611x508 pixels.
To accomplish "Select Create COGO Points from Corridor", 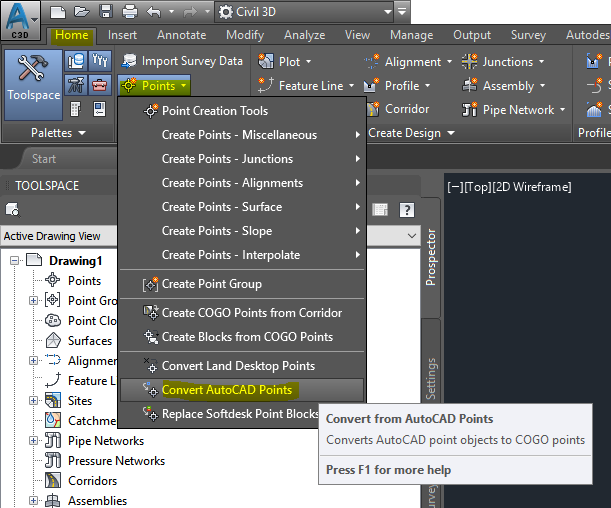I will (x=242, y=313).
